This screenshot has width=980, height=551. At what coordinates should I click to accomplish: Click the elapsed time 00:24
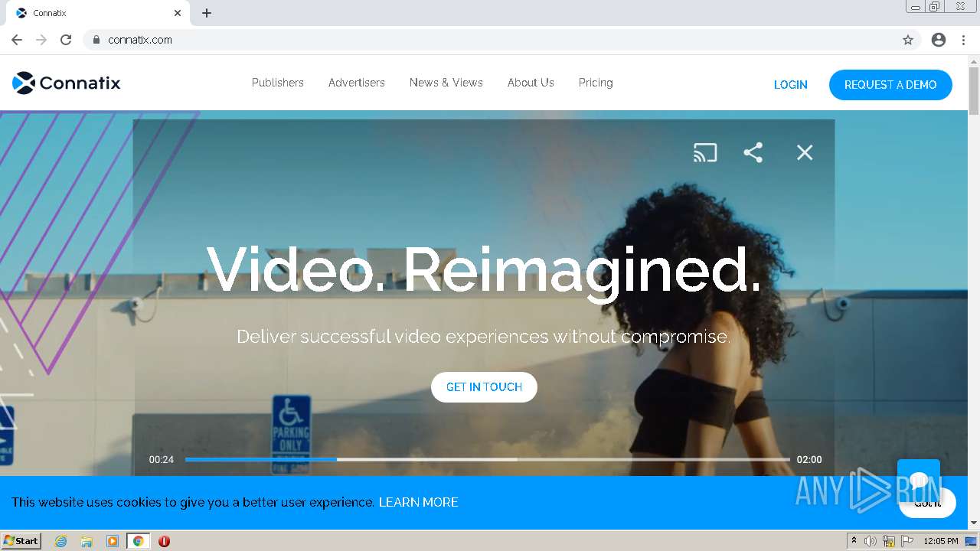tap(161, 459)
